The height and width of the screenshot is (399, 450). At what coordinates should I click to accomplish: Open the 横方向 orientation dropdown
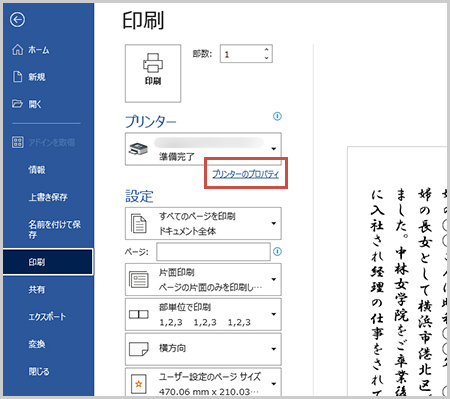pos(203,349)
